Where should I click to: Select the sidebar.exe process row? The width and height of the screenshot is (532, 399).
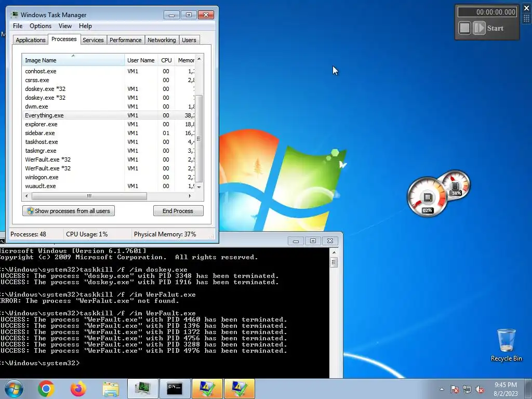[109, 133]
